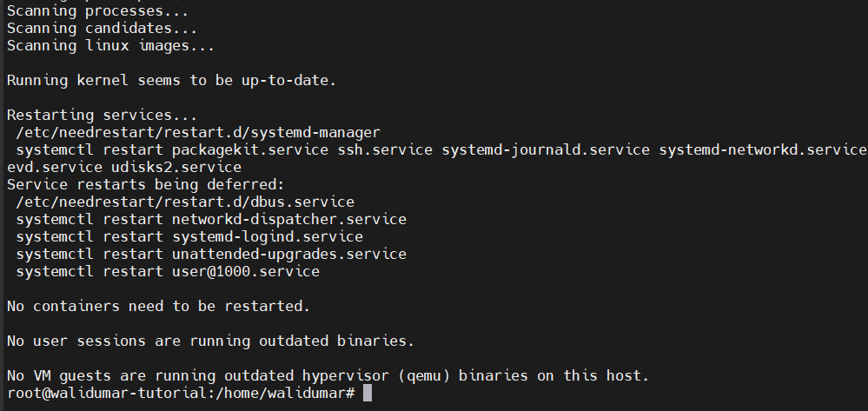
Task: Click the networkd-dispatcher.service line
Action: tap(211, 219)
